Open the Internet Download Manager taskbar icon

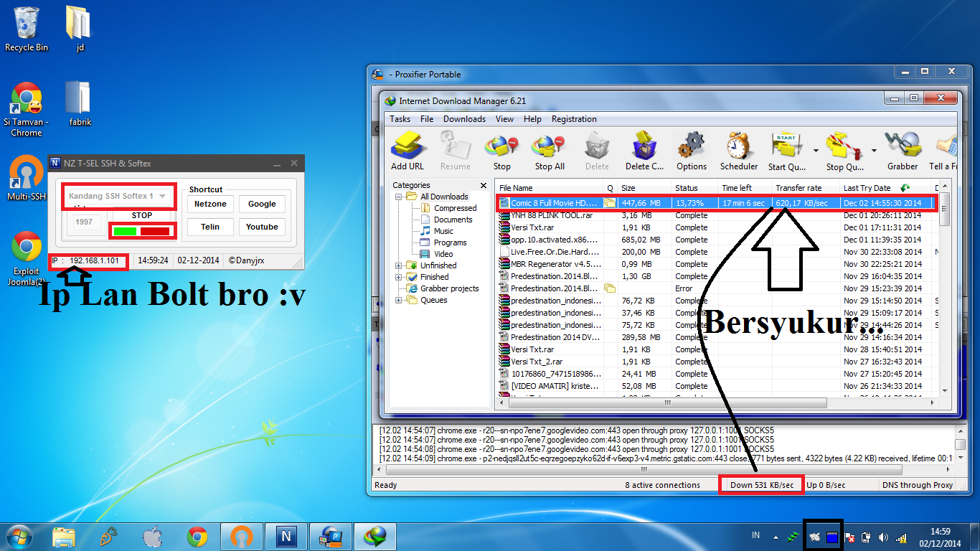tap(375, 536)
